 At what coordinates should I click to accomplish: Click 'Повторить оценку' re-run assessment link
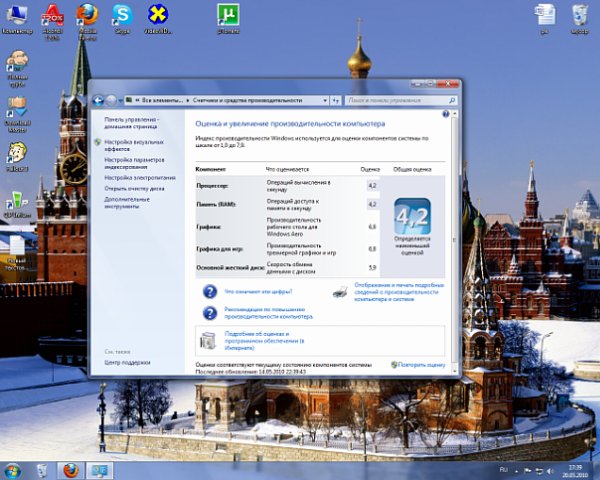click(x=421, y=365)
